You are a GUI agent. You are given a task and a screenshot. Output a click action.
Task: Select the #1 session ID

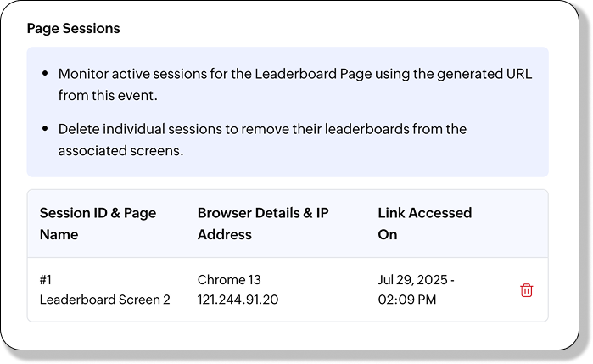pyautogui.click(x=47, y=279)
